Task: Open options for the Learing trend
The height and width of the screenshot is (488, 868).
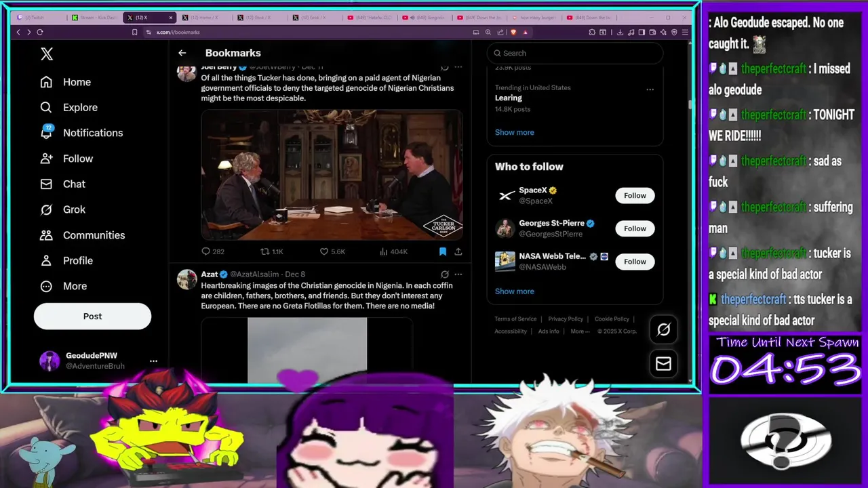Action: click(x=650, y=89)
